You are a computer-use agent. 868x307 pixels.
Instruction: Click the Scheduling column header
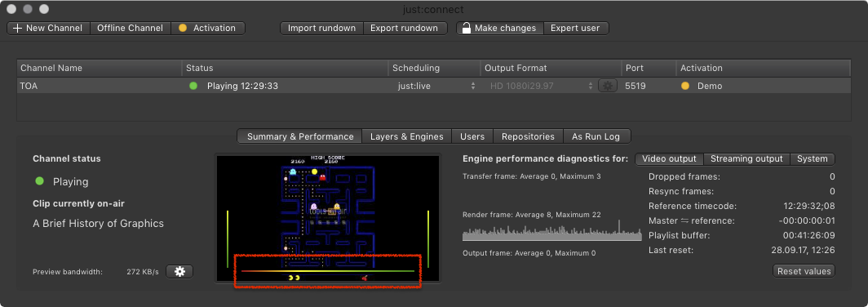tap(435, 68)
